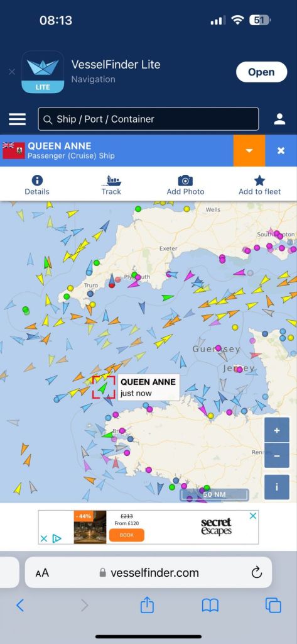Screen dimensions: 297x644
Task: Open the map info button
Action: coord(277,487)
